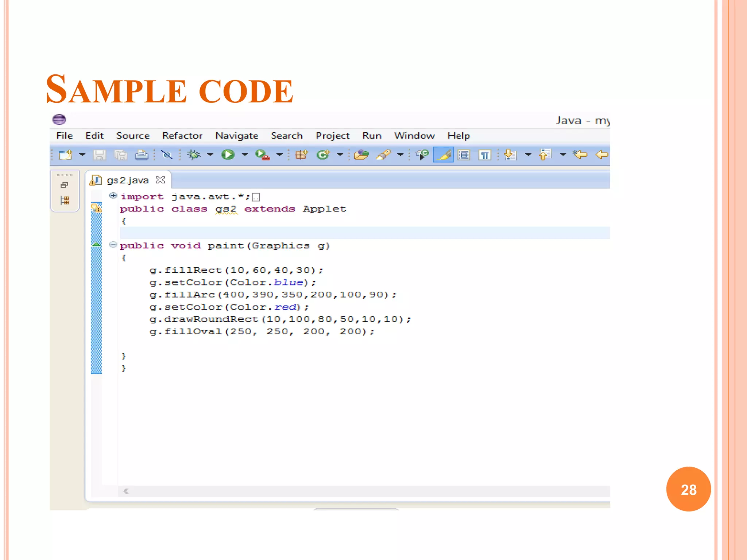Image resolution: width=747 pixels, height=560 pixels.
Task: Click the horizontal scrollbar left arrow
Action: [126, 491]
